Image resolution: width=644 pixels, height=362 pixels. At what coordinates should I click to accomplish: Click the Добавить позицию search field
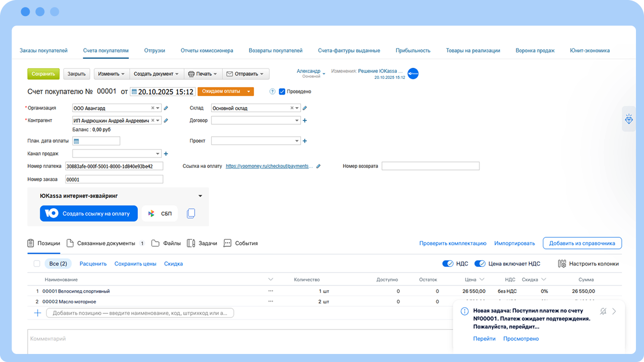point(140,313)
